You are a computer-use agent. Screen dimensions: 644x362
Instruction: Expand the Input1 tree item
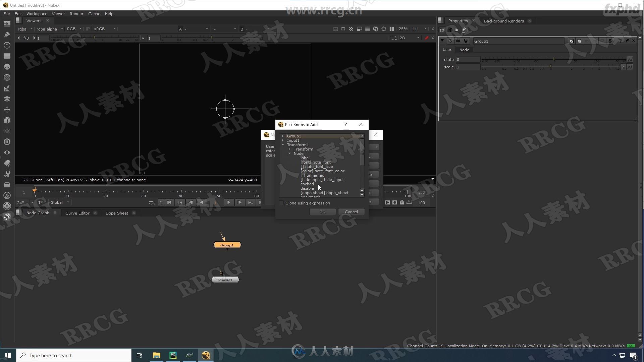click(x=283, y=140)
